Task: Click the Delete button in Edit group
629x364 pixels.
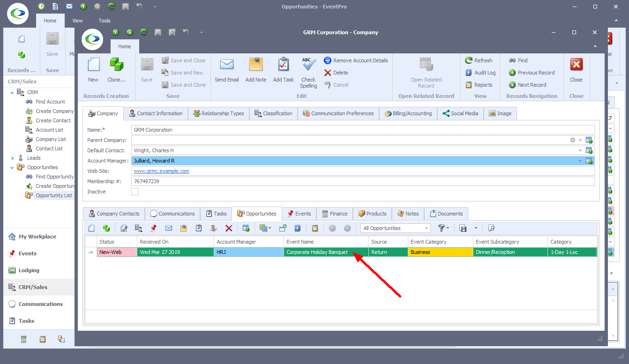Action: (336, 73)
